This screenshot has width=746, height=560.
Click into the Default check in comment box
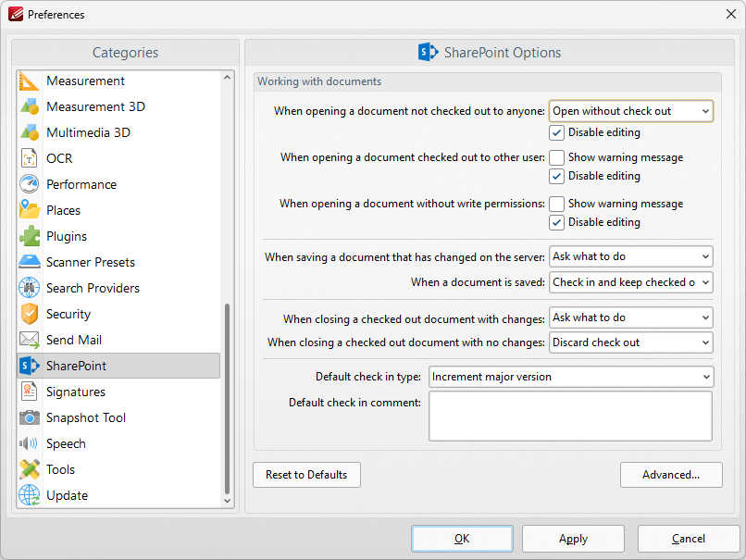570,417
